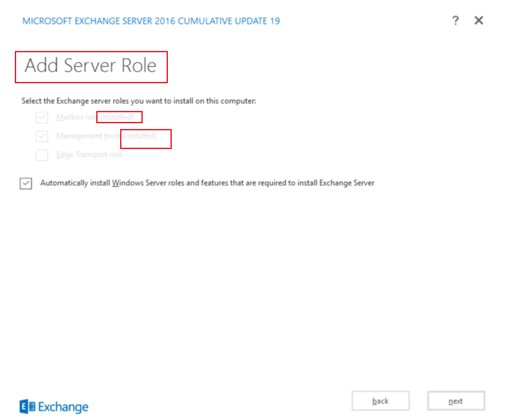The height and width of the screenshot is (420, 505).
Task: Click the 'Select the Exchange server roles' instruction
Action: tap(139, 101)
